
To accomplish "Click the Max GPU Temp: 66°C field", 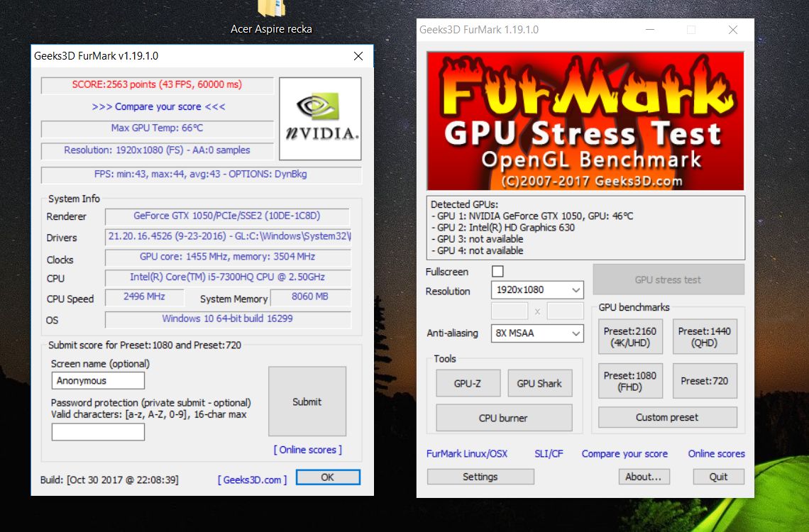I will [157, 128].
